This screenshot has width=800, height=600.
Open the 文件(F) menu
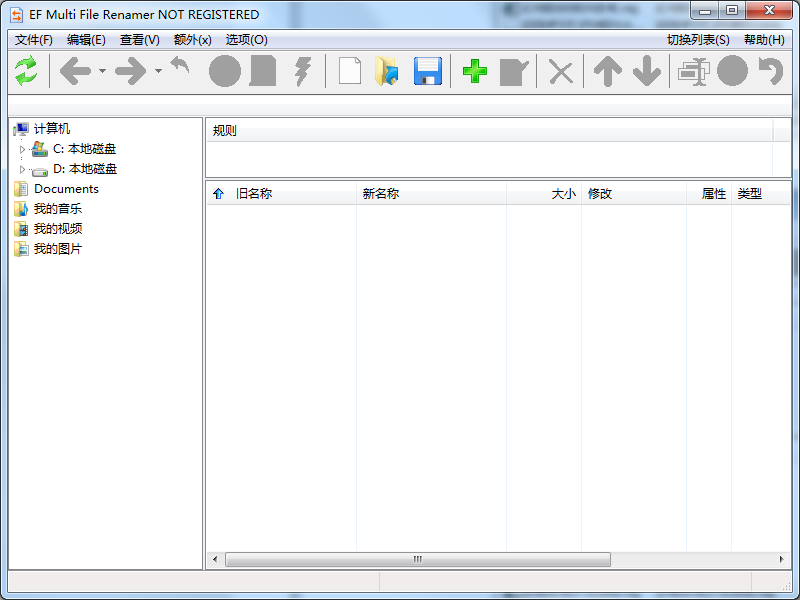[34, 40]
